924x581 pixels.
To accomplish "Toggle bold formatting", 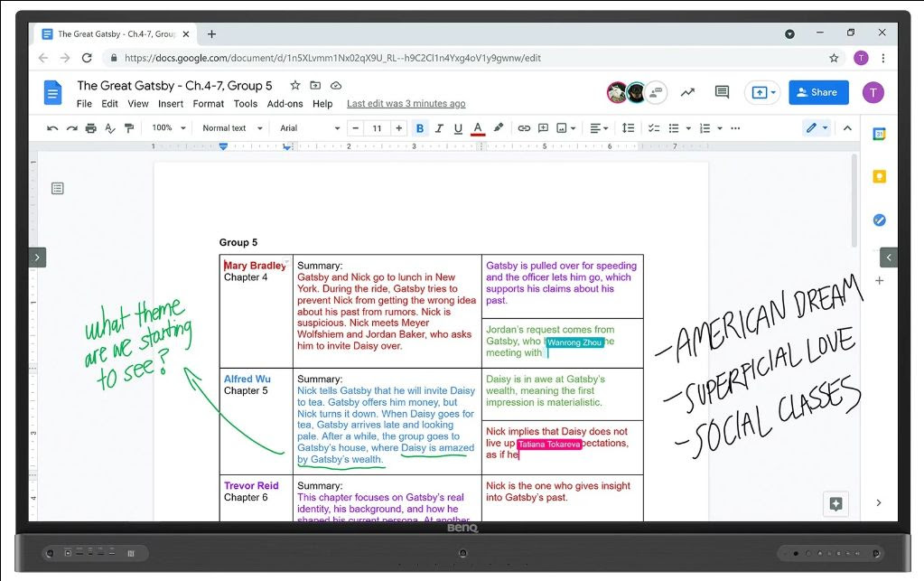I will click(x=420, y=128).
